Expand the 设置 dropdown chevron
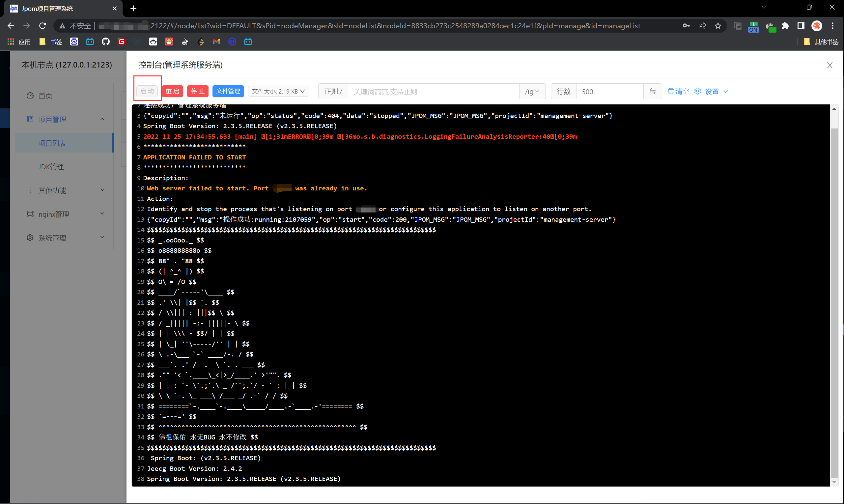The width and height of the screenshot is (844, 504). (726, 92)
